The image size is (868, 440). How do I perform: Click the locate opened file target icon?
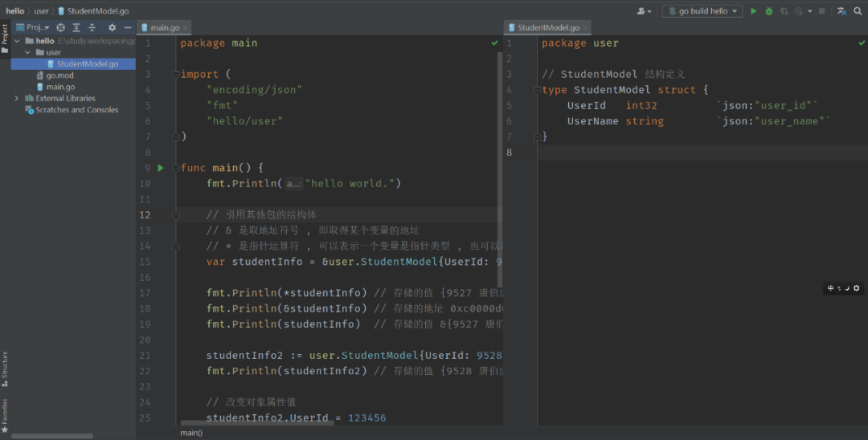tap(60, 27)
